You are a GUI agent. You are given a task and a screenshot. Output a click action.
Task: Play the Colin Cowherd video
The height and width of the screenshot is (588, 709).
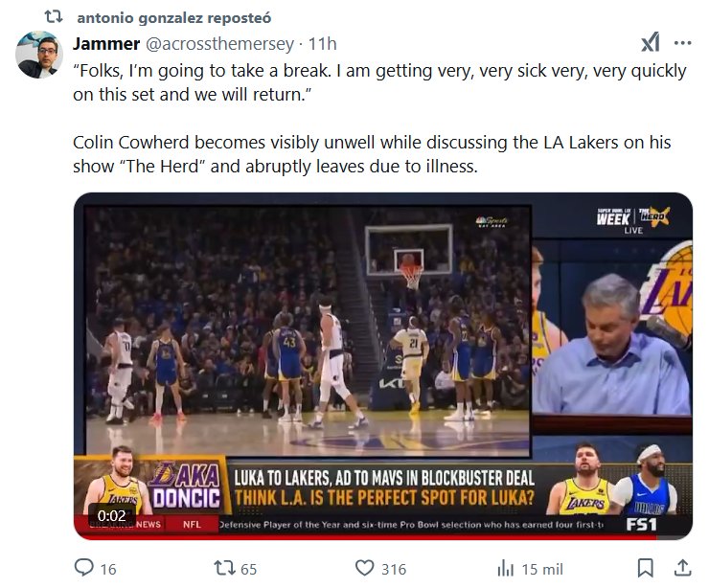pos(382,366)
